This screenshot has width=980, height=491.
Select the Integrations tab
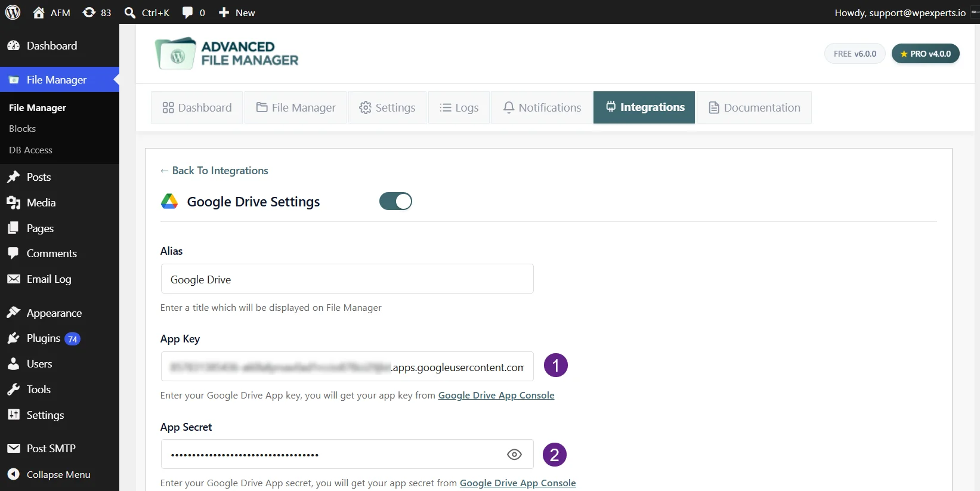(x=644, y=107)
